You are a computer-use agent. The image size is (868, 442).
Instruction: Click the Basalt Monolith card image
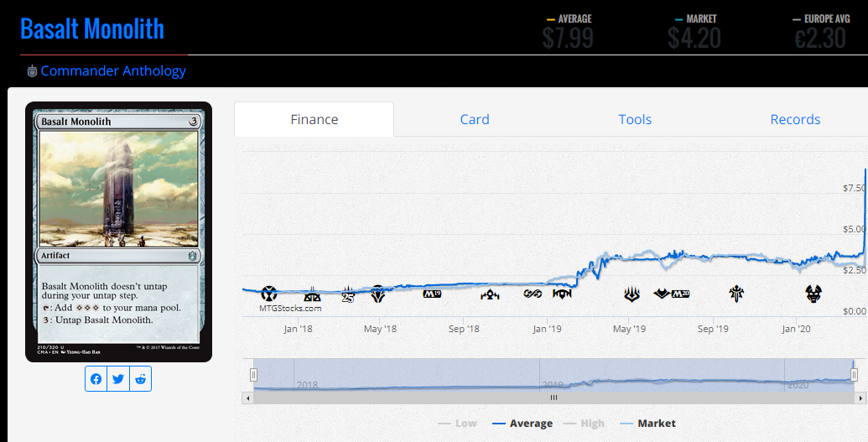pyautogui.click(x=118, y=231)
